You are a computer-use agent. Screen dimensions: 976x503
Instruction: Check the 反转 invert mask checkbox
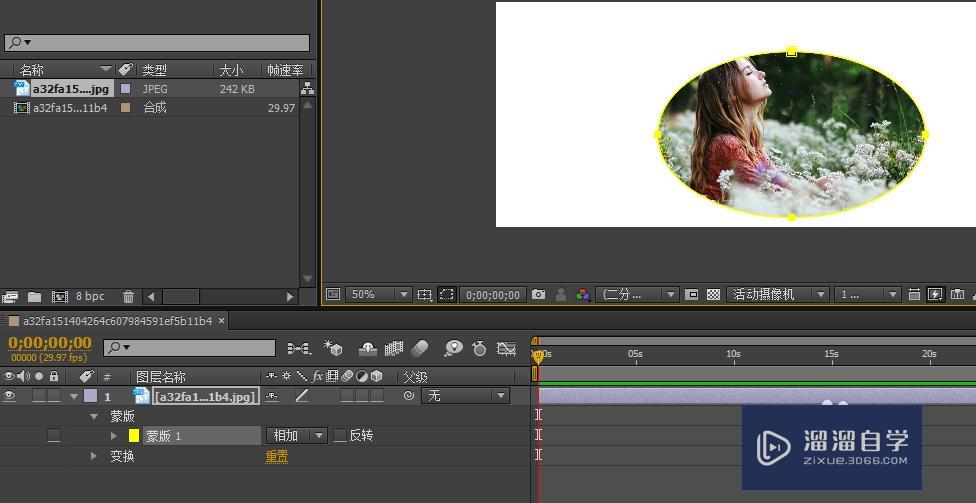[339, 436]
